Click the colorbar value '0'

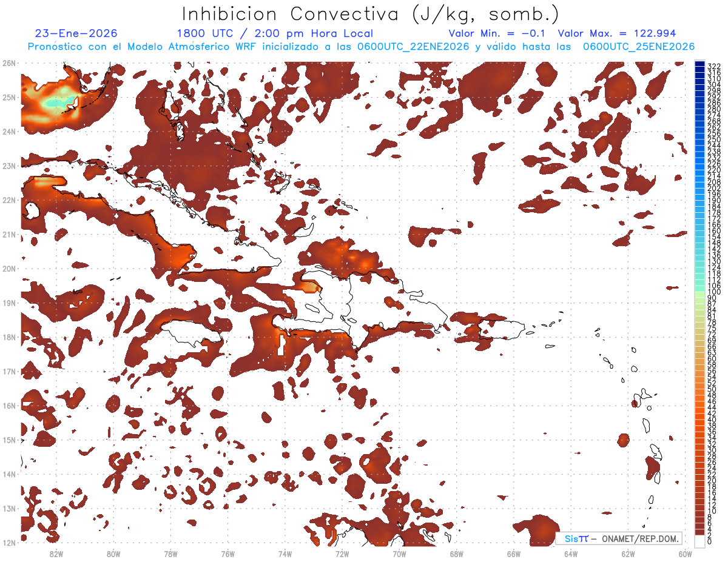click(710, 541)
